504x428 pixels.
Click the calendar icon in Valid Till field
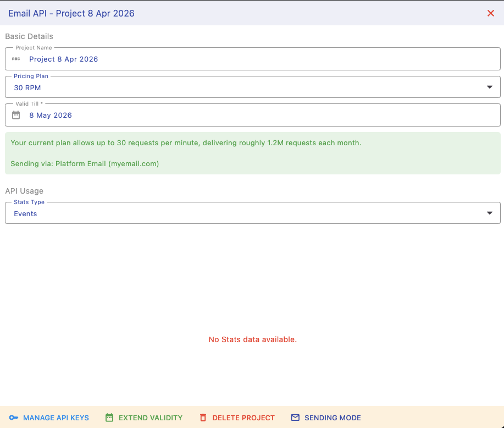pyautogui.click(x=16, y=115)
